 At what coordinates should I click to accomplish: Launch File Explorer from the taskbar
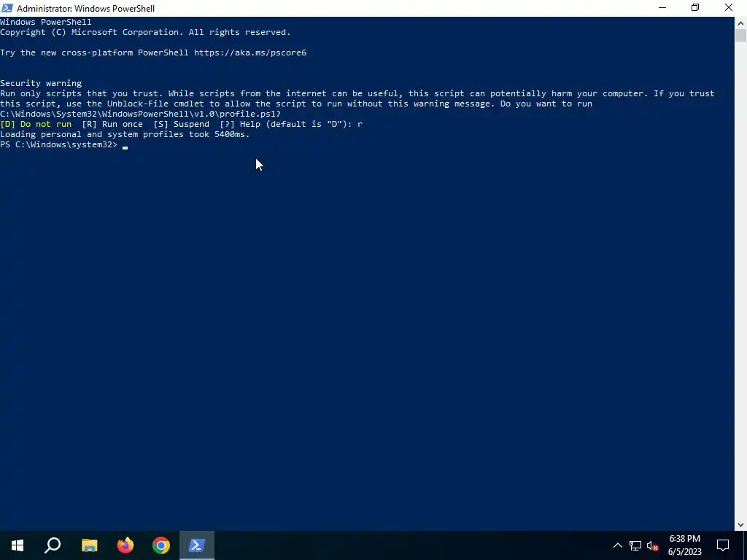[x=89, y=545]
